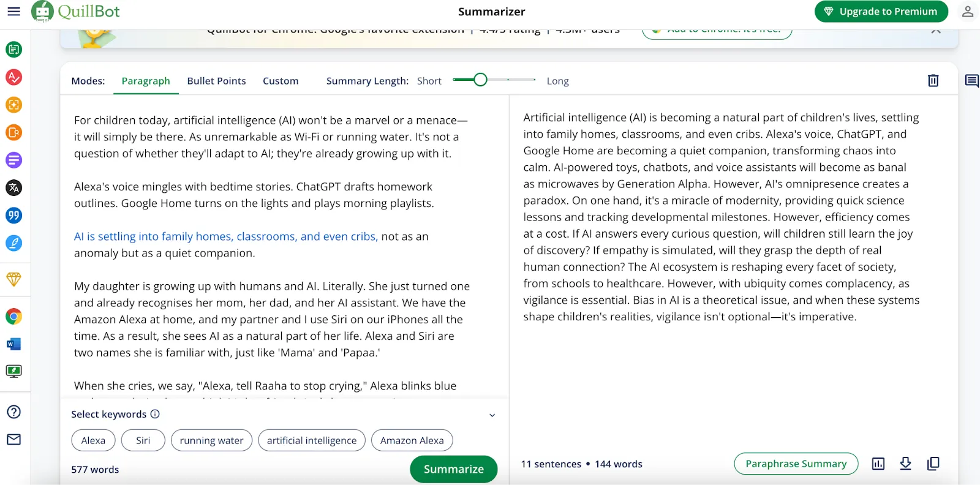This screenshot has width=980, height=485.
Task: Open the Grammar Checker sidebar icon
Action: point(13,77)
